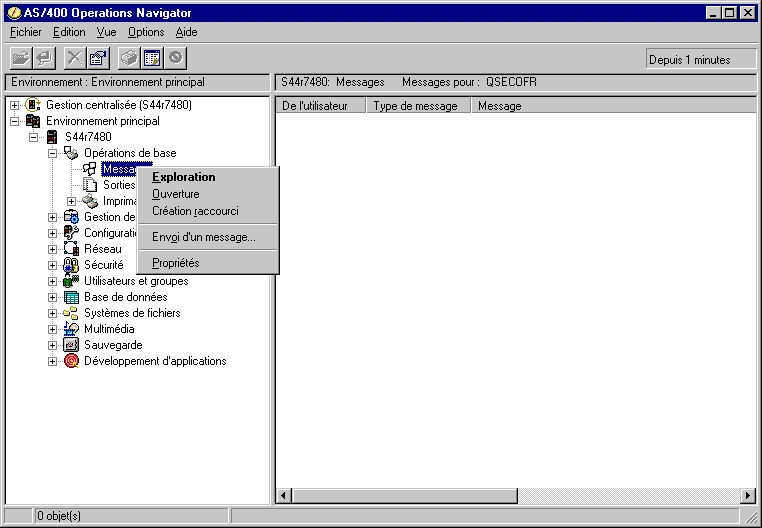This screenshot has width=762, height=528.
Task: Click the S44r7480 server icon
Action: click(52, 137)
